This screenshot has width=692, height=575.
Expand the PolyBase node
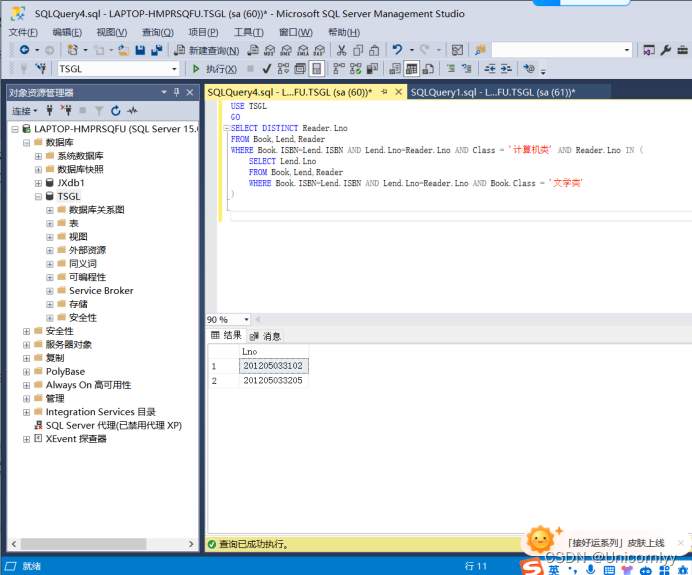click(26, 372)
